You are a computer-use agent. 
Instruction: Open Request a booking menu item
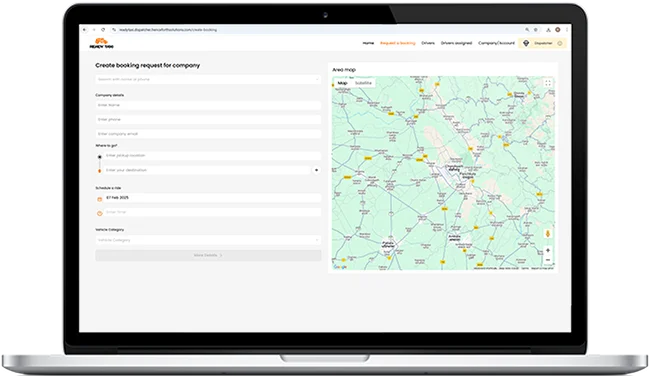398,43
